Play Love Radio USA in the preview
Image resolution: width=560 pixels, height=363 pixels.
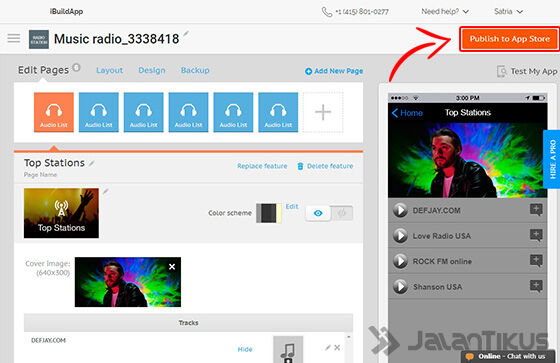[x=400, y=236]
